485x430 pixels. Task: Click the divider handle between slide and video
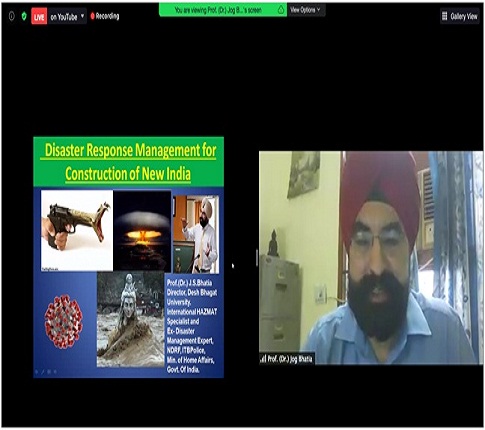(257, 258)
